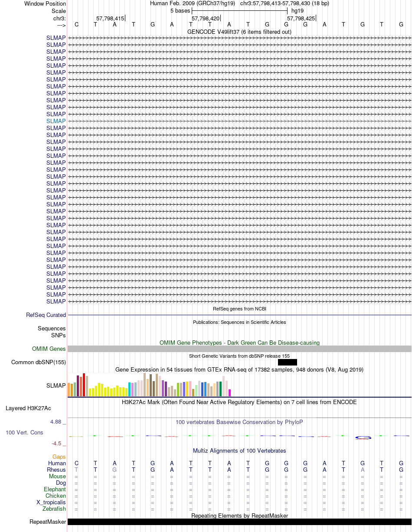Click the hg19 label beside scale bar

(x=298, y=10)
